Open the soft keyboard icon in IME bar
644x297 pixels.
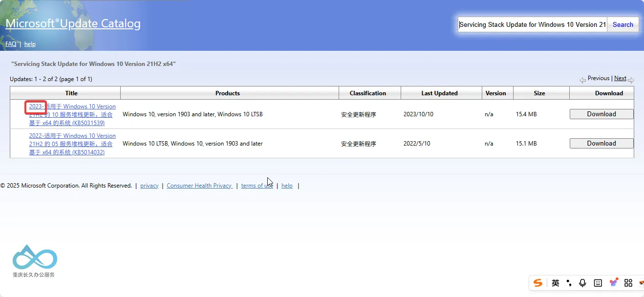598,283
